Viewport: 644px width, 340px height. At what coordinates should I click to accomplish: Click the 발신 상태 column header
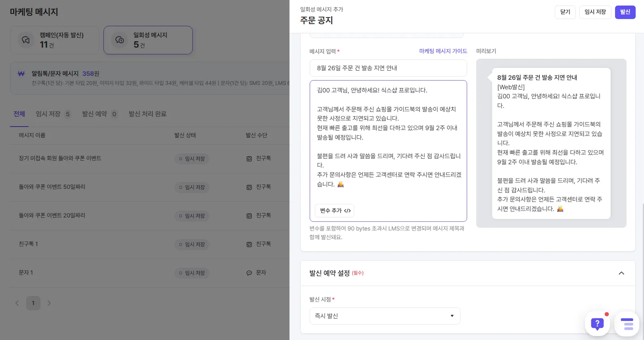(x=185, y=135)
